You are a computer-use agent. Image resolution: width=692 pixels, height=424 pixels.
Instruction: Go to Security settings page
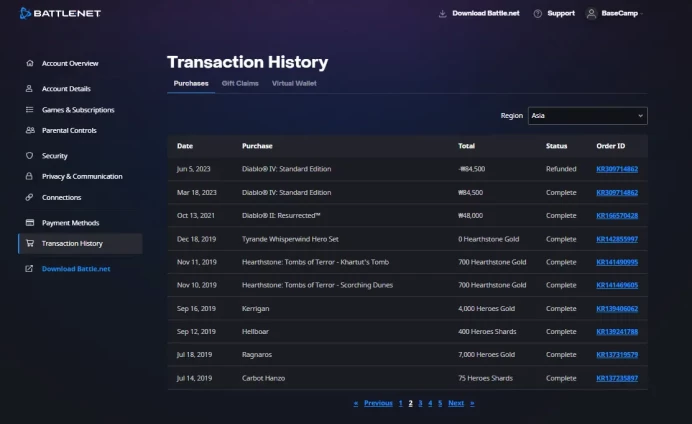click(x=55, y=156)
